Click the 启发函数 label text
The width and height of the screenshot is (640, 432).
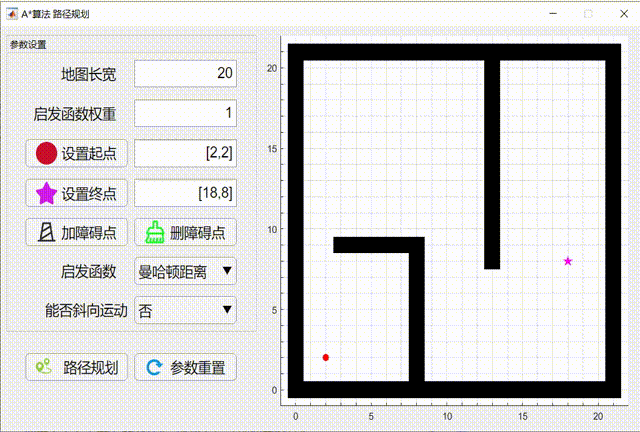89,272
